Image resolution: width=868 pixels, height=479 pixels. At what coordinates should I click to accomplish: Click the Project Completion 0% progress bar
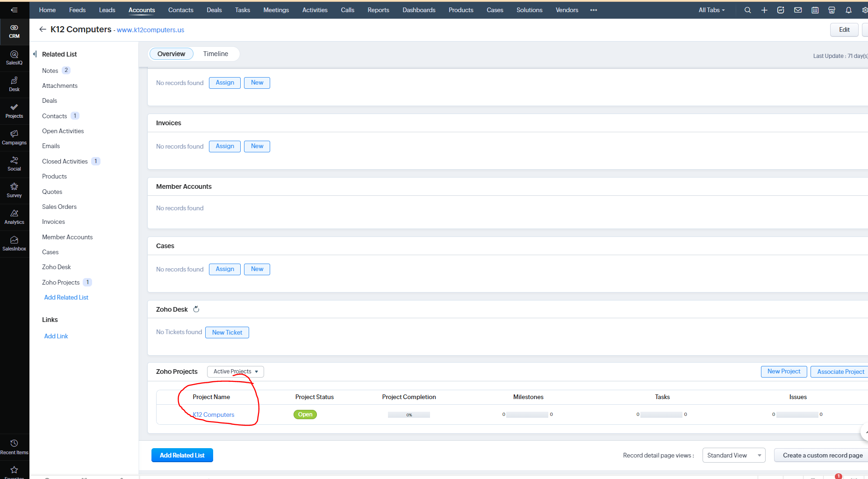pyautogui.click(x=409, y=415)
